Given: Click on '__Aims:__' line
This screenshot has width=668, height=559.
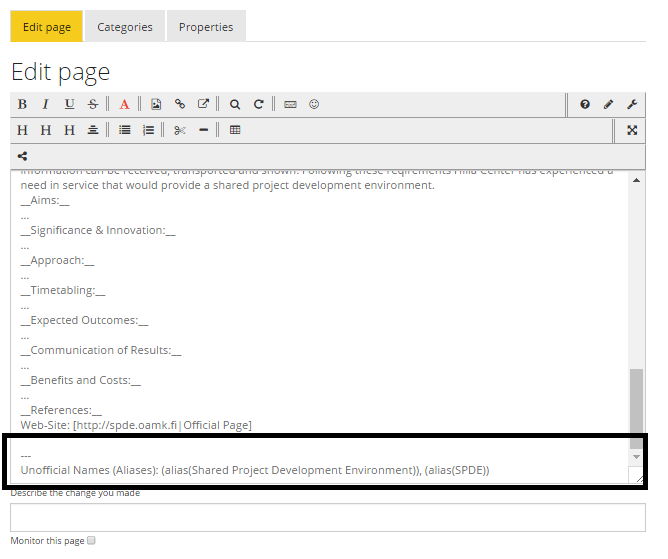Looking at the screenshot, I should pos(45,200).
